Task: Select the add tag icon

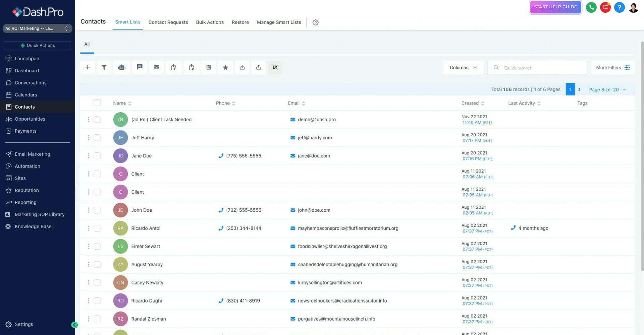Action: pos(174,67)
